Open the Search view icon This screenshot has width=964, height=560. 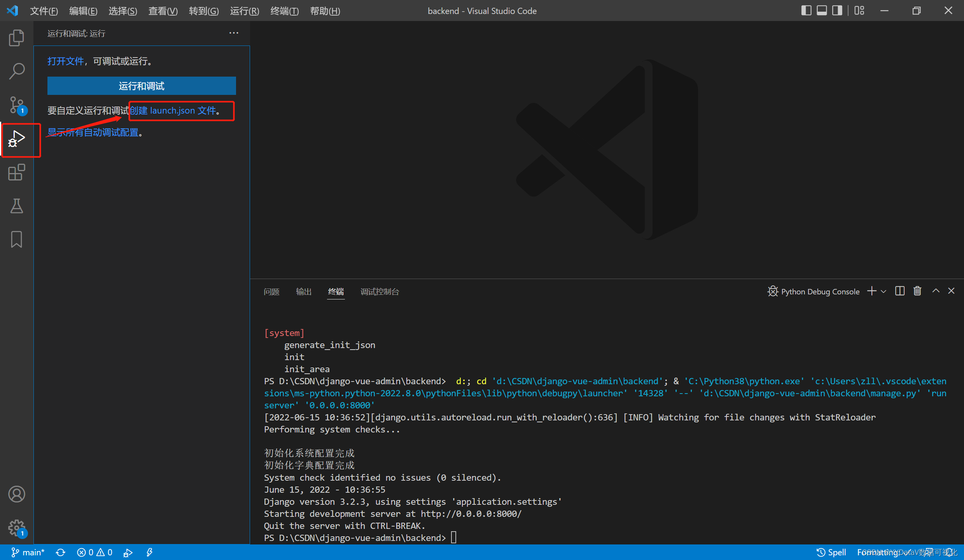click(16, 71)
